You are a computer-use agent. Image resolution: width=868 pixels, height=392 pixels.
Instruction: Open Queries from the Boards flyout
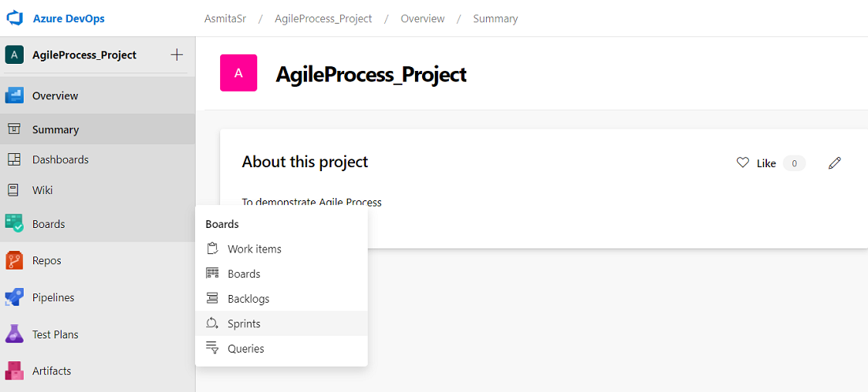pyautogui.click(x=245, y=349)
